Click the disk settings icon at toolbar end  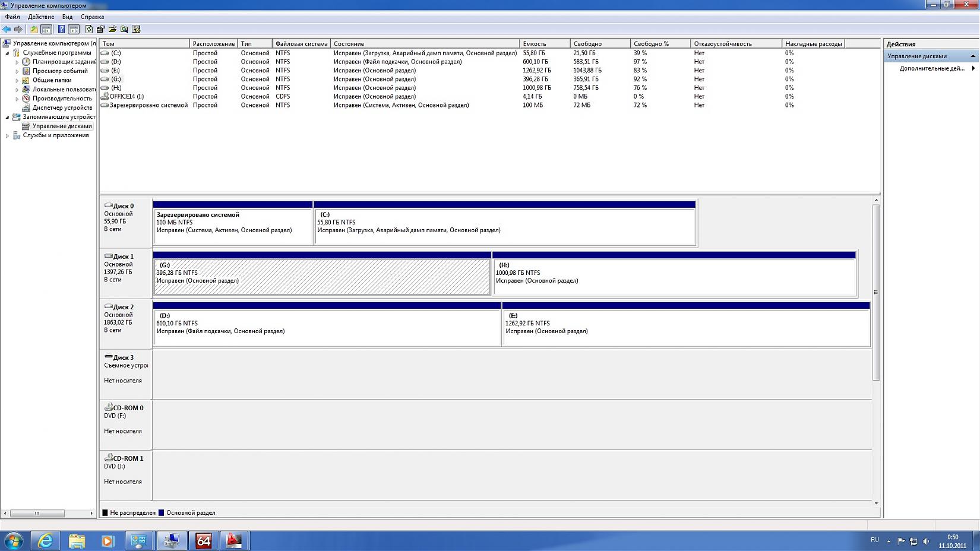[136, 29]
